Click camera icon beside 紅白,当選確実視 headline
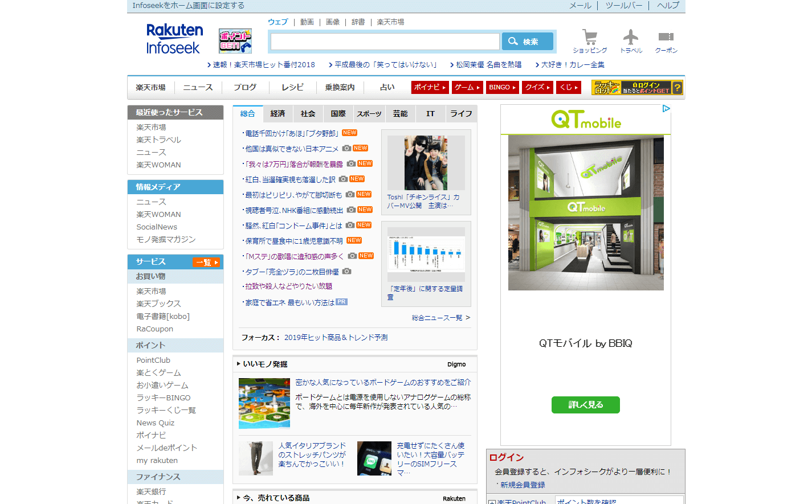The height and width of the screenshot is (504, 812). (x=343, y=179)
